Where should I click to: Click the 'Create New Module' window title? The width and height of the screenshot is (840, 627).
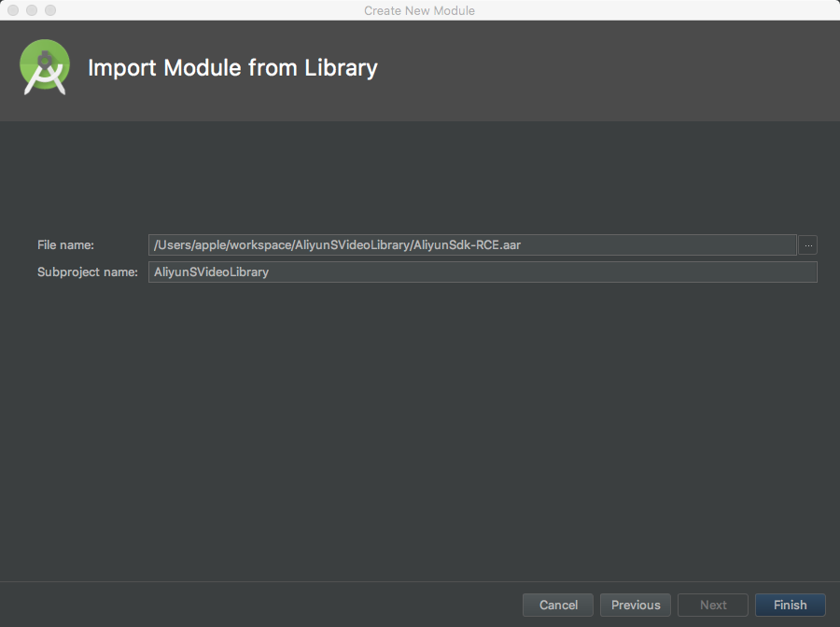[419, 10]
